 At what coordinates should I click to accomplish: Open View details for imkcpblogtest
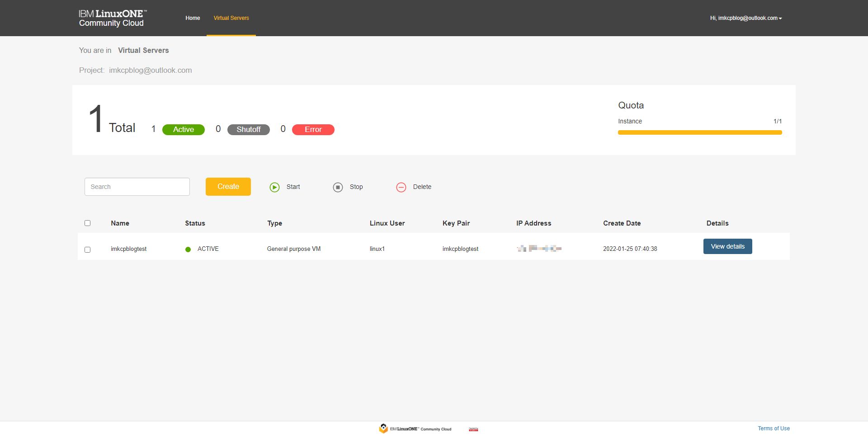click(727, 246)
